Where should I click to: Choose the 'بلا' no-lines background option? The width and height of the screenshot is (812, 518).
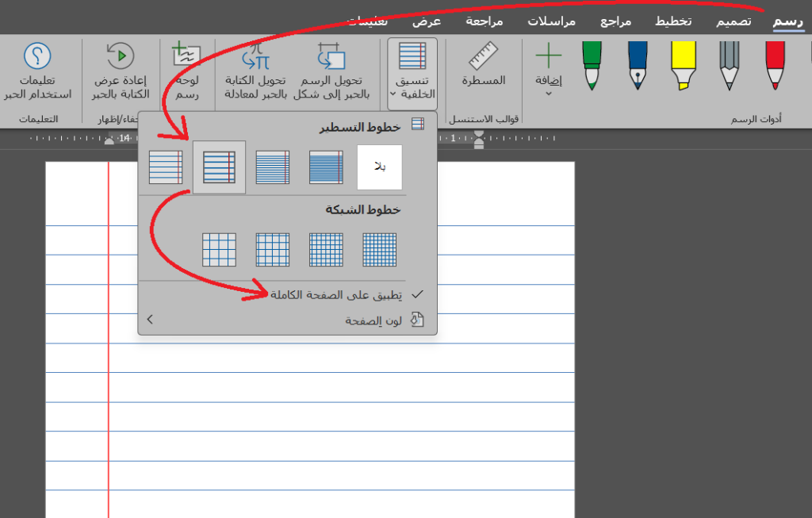(380, 167)
